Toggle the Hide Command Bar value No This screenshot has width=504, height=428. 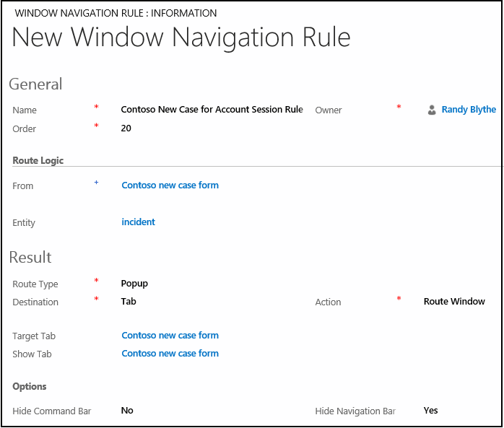pos(127,411)
